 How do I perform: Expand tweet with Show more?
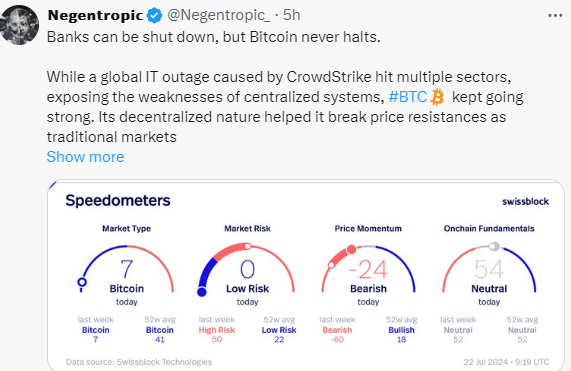point(85,157)
